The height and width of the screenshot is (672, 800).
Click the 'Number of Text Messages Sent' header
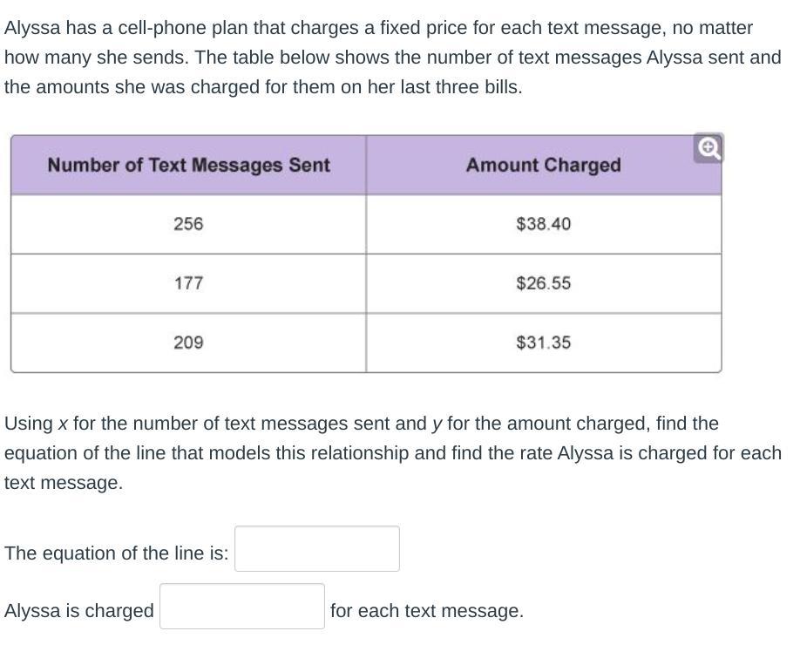[188, 166]
